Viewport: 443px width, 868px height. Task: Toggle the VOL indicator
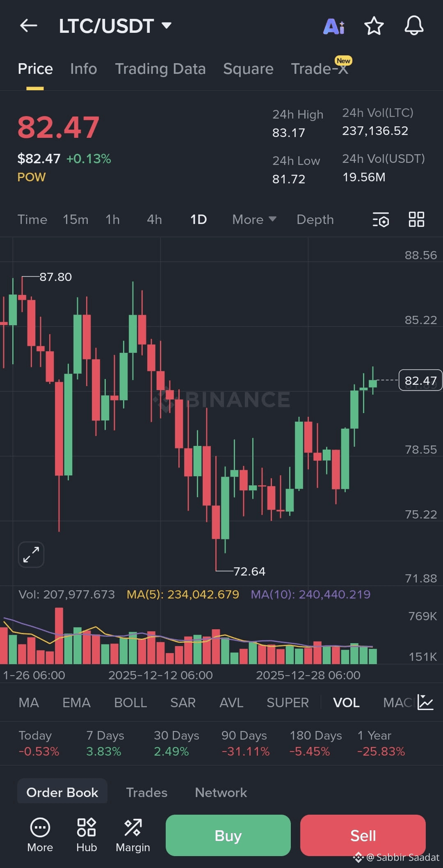(x=346, y=703)
